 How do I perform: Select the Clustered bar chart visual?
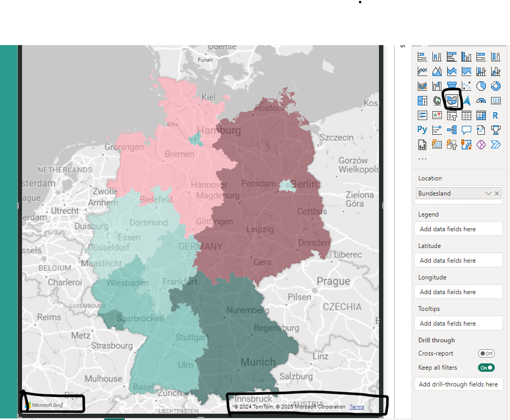(451, 57)
